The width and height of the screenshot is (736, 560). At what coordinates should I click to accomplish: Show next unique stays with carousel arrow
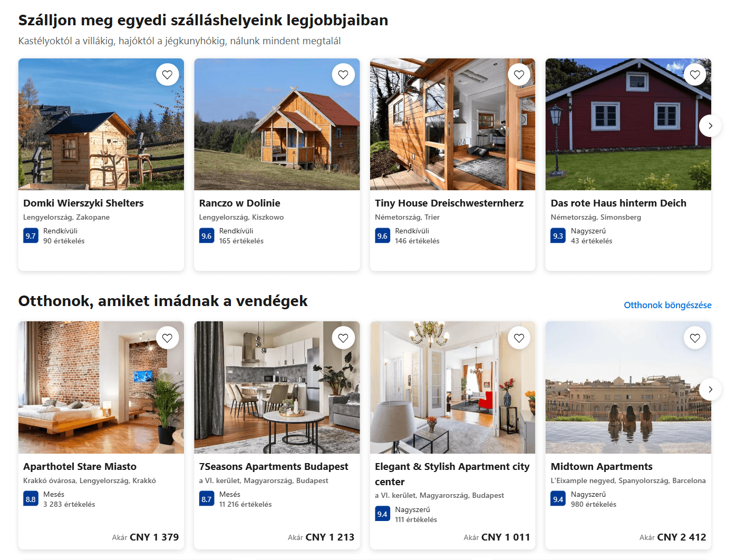pos(710,126)
